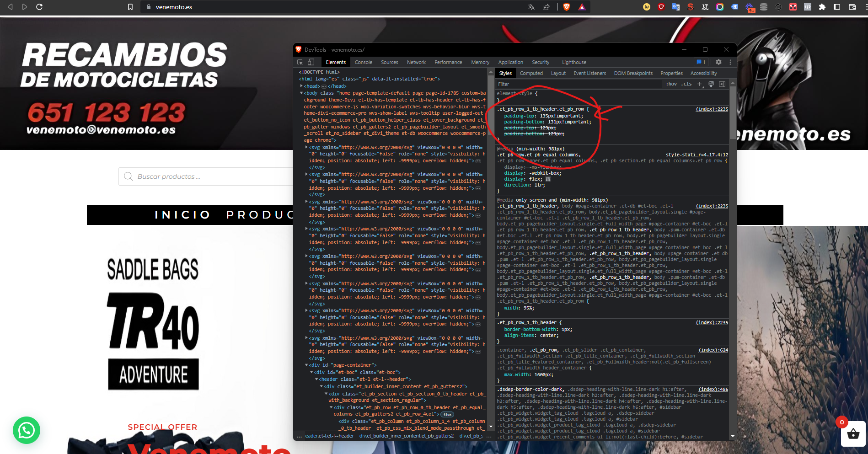Open the DevTools three-dot customize menu
The image size is (868, 454).
(x=730, y=62)
